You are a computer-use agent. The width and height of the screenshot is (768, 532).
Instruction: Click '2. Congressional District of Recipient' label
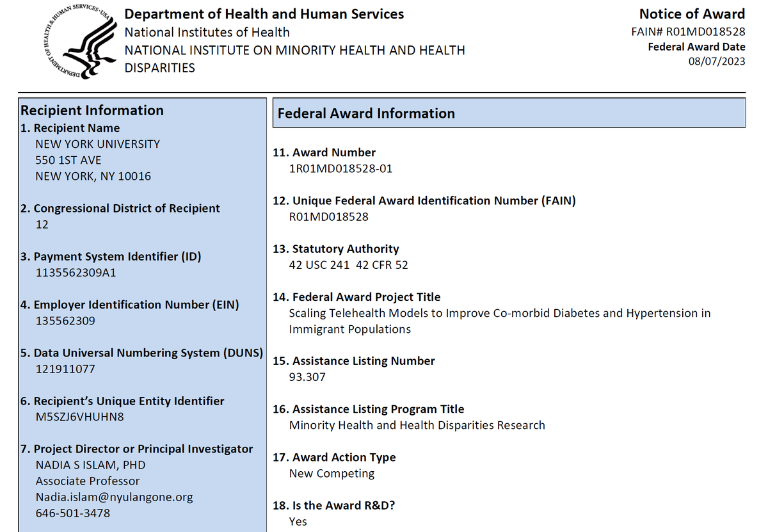pyautogui.click(x=120, y=209)
